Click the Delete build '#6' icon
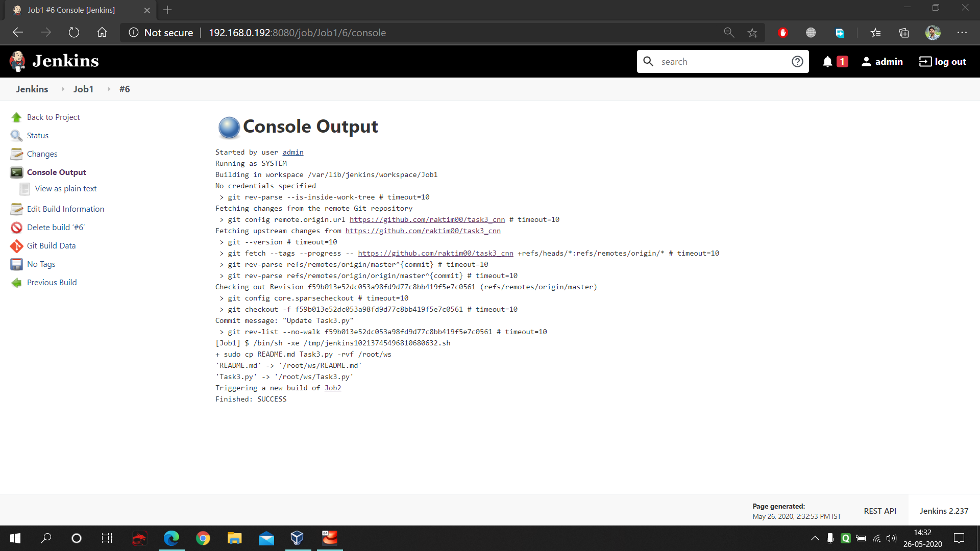 coord(16,228)
